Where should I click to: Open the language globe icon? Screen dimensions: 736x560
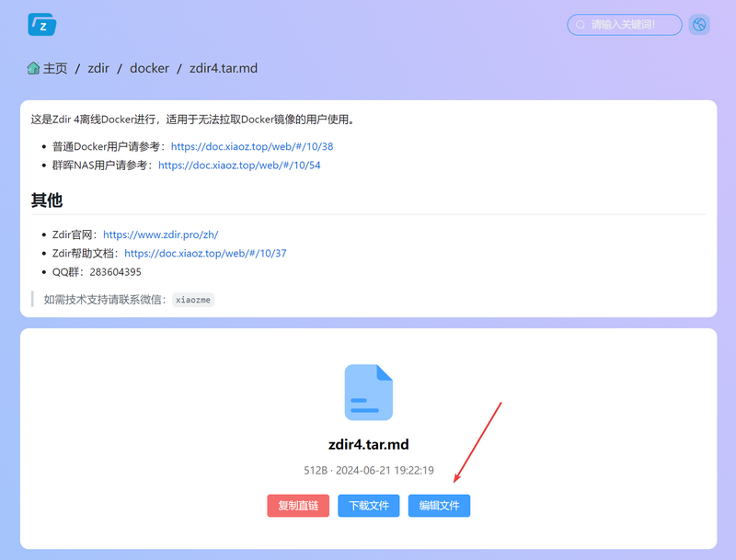click(699, 25)
